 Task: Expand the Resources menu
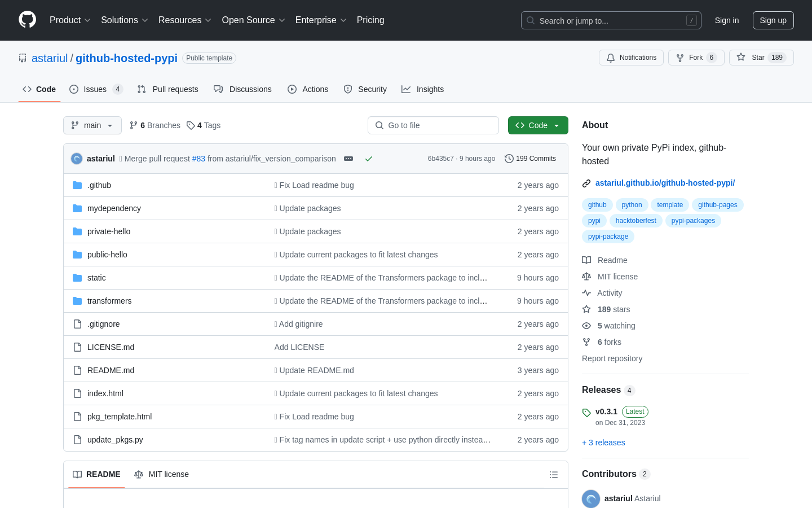[184, 20]
